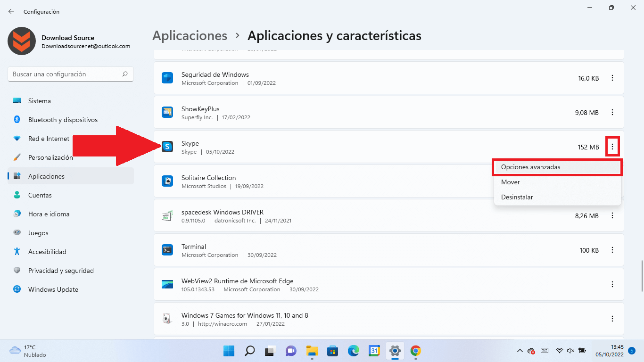This screenshot has height=362, width=644.
Task: Open Microsoft Store from taskbar
Action: (x=332, y=351)
